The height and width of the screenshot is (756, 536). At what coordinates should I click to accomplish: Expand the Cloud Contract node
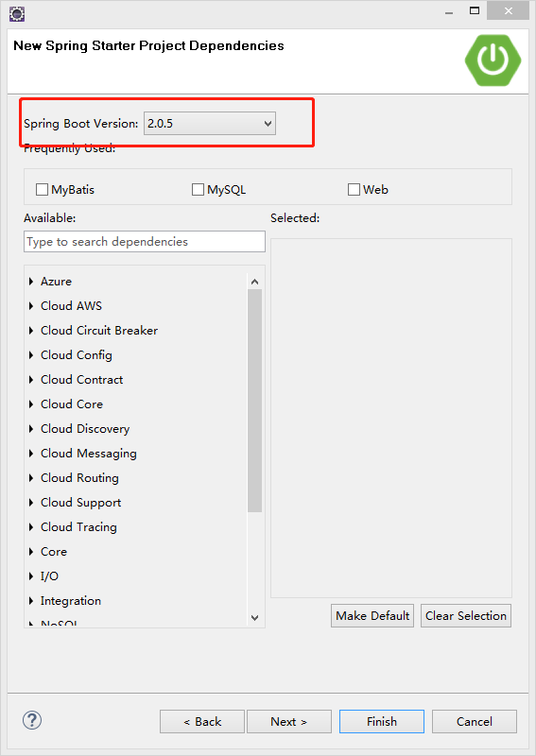click(31, 380)
